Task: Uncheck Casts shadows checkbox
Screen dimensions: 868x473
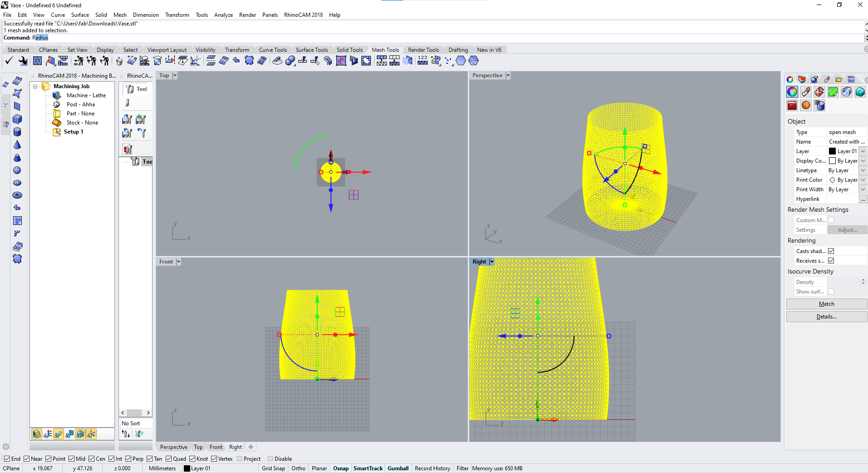Action: pyautogui.click(x=831, y=251)
